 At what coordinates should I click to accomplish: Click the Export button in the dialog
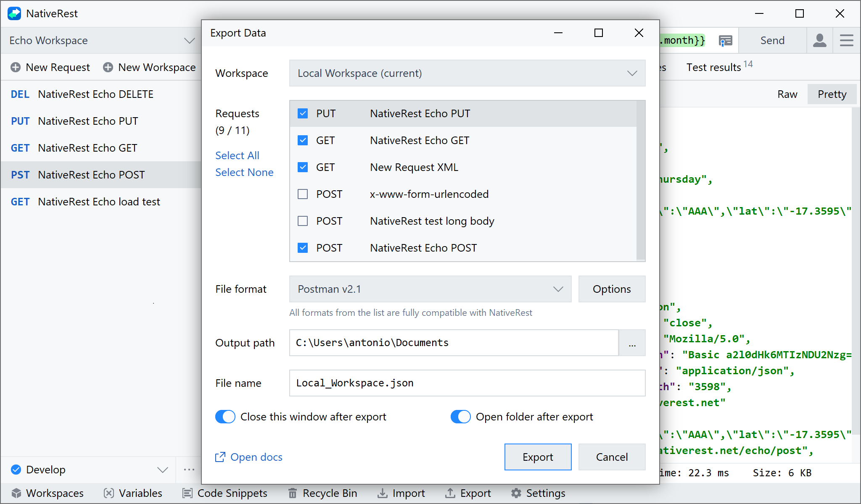[x=538, y=457]
